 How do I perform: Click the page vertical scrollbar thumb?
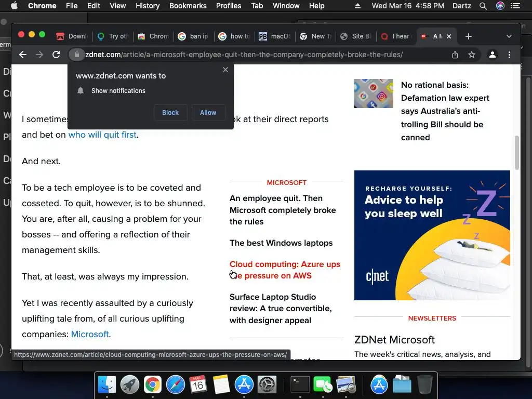click(517, 152)
